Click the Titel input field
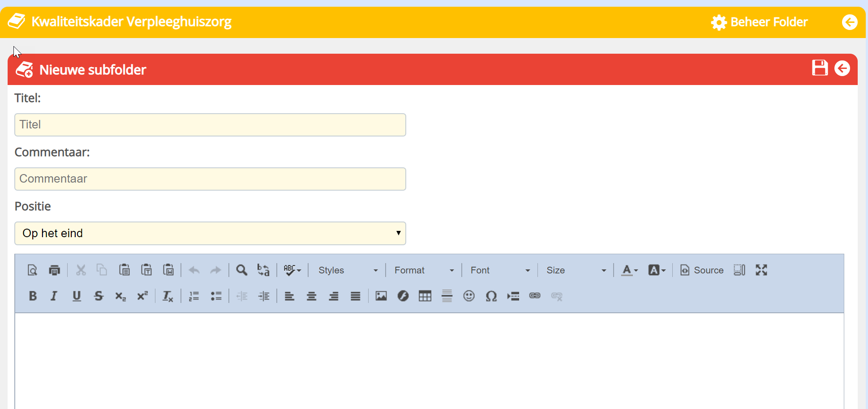The image size is (868, 409). (210, 125)
